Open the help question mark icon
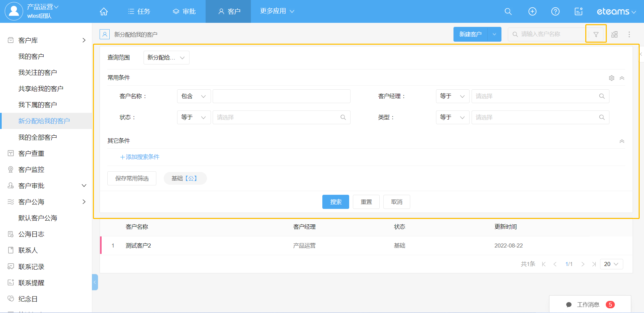 [555, 11]
